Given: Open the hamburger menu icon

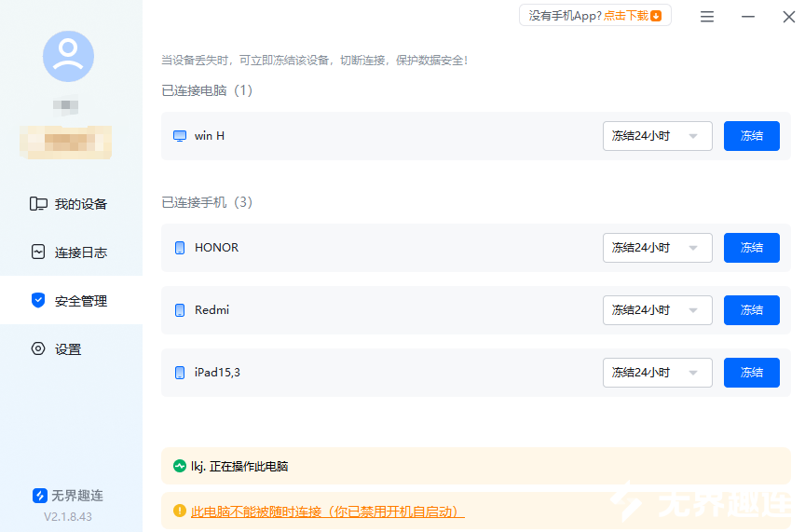Looking at the screenshot, I should [x=707, y=17].
